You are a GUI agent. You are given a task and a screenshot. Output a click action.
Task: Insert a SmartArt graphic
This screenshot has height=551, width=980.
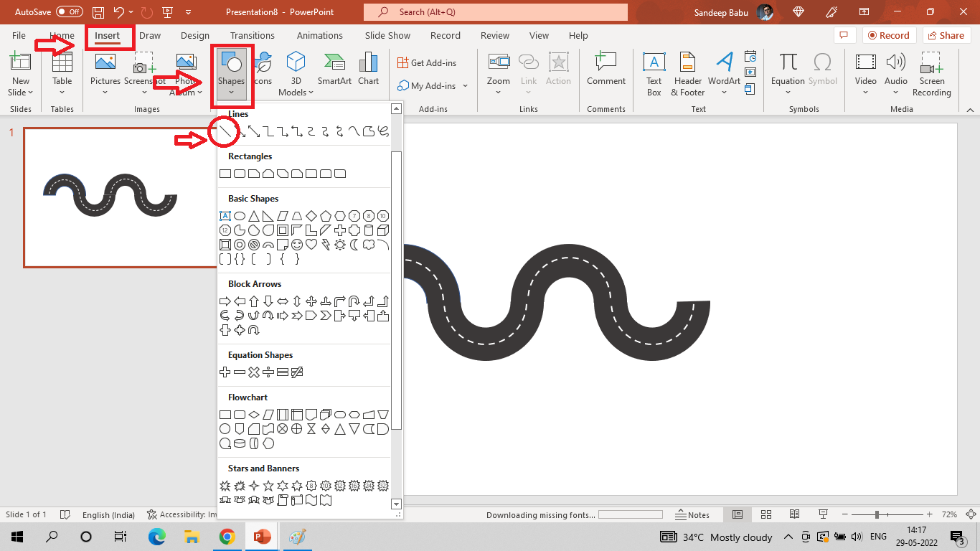point(334,70)
